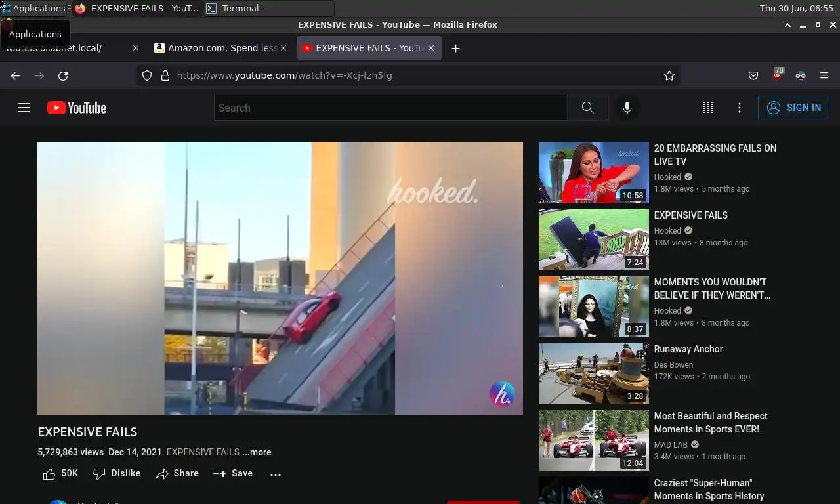Visit MAD LAB channel

[671, 445]
